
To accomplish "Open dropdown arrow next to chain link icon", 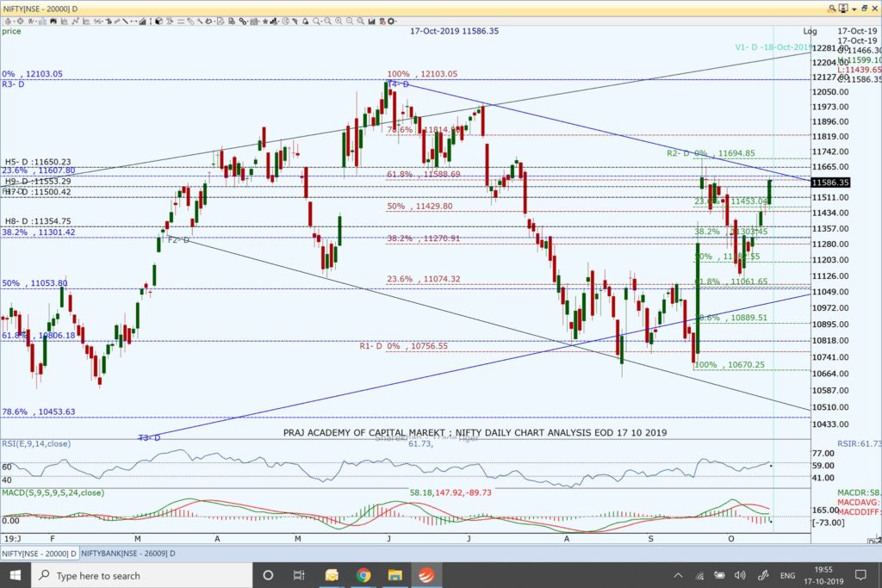I will (x=248, y=22).
